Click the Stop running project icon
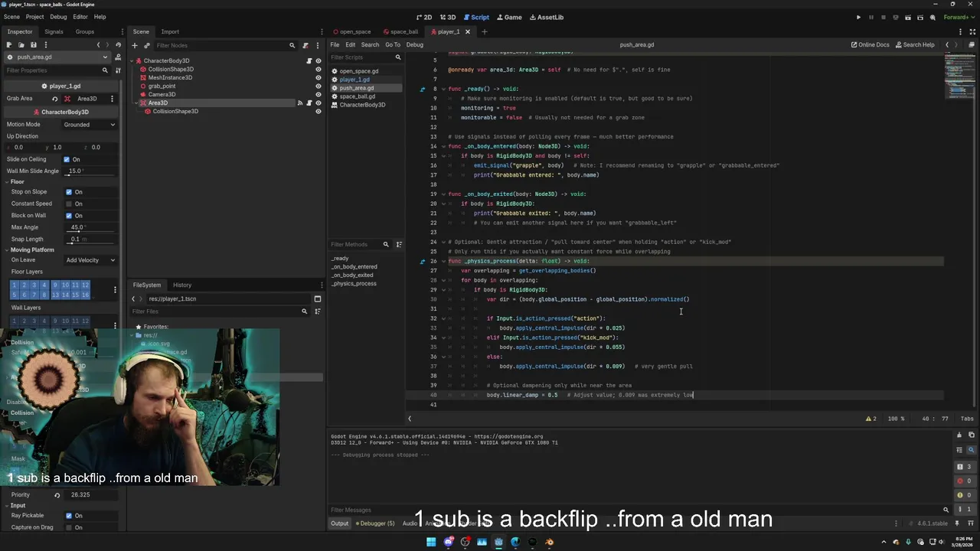The width and height of the screenshot is (980, 551). [x=883, y=17]
